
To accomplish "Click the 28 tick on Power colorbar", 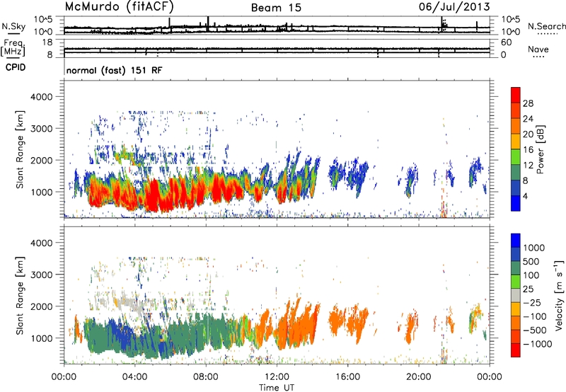I will click(x=528, y=103).
